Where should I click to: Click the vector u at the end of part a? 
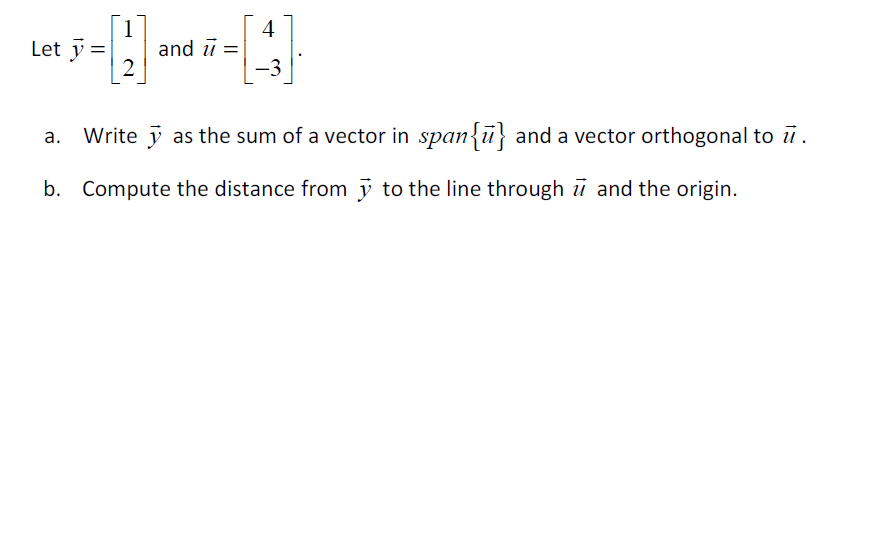pos(789,135)
